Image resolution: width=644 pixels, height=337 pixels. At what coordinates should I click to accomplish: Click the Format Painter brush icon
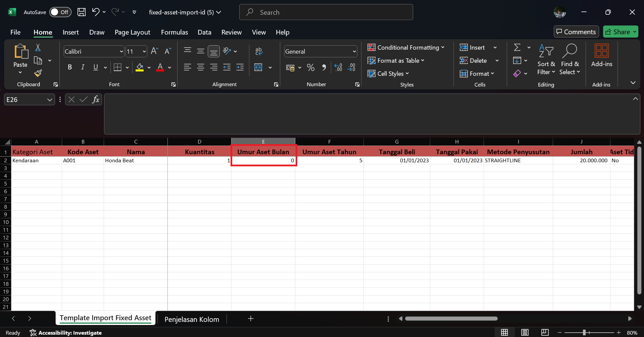tap(38, 73)
